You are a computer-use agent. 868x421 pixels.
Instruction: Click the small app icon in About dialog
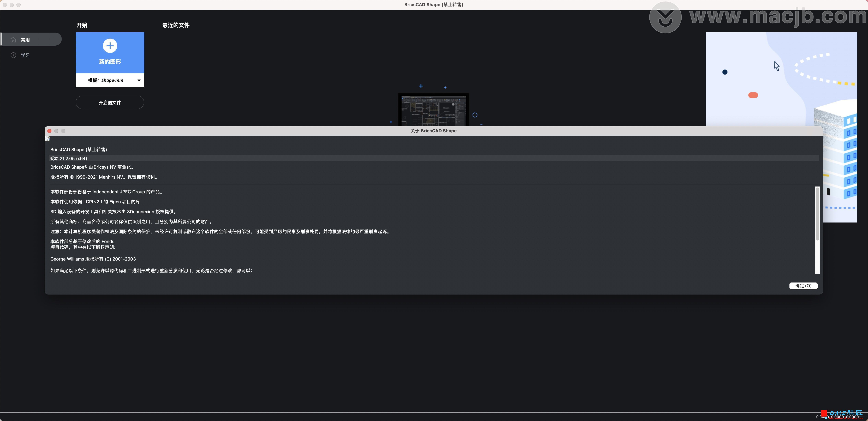[x=47, y=139]
